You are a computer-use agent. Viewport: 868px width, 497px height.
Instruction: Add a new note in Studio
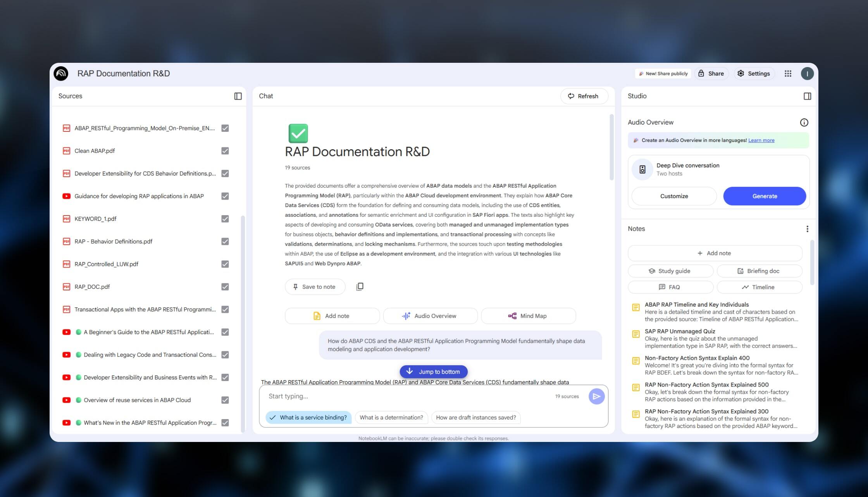coord(715,253)
